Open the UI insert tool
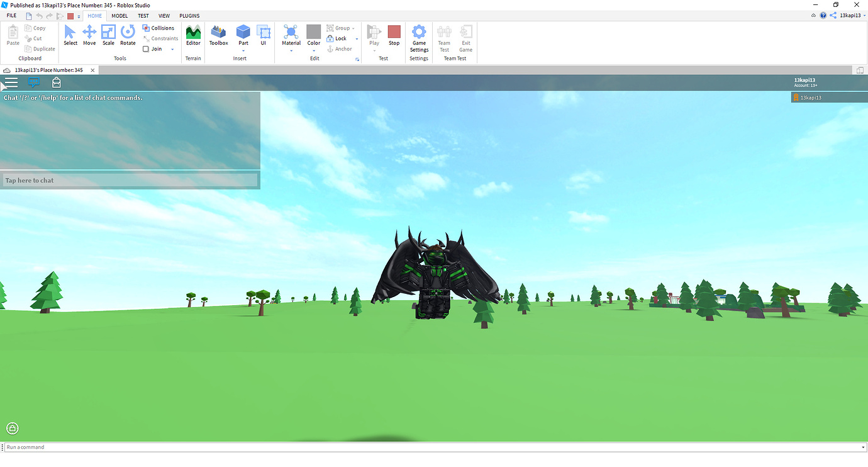 pyautogui.click(x=264, y=35)
